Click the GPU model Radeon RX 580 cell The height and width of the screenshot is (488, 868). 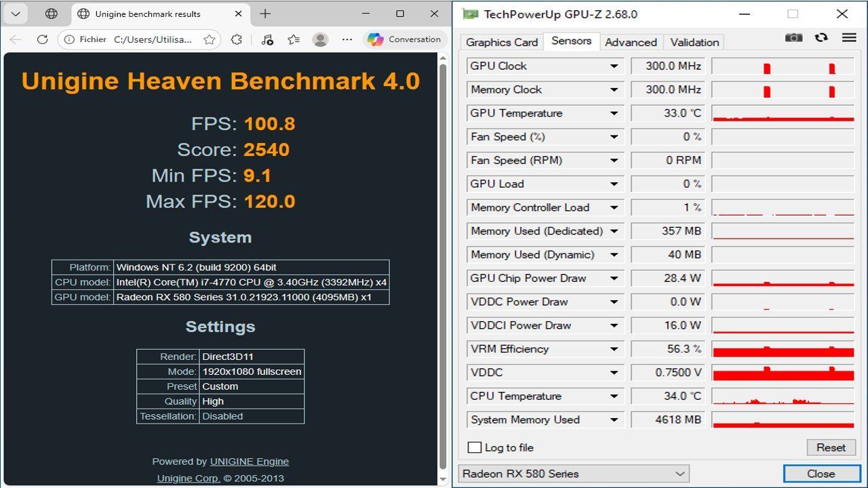pos(252,297)
